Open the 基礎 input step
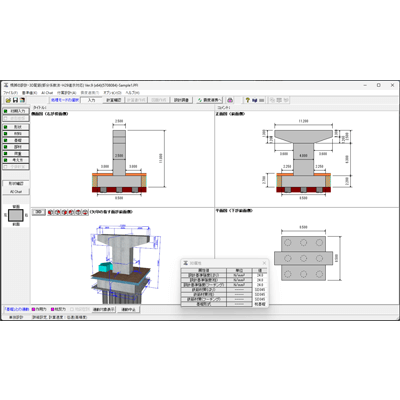 [x=16, y=140]
